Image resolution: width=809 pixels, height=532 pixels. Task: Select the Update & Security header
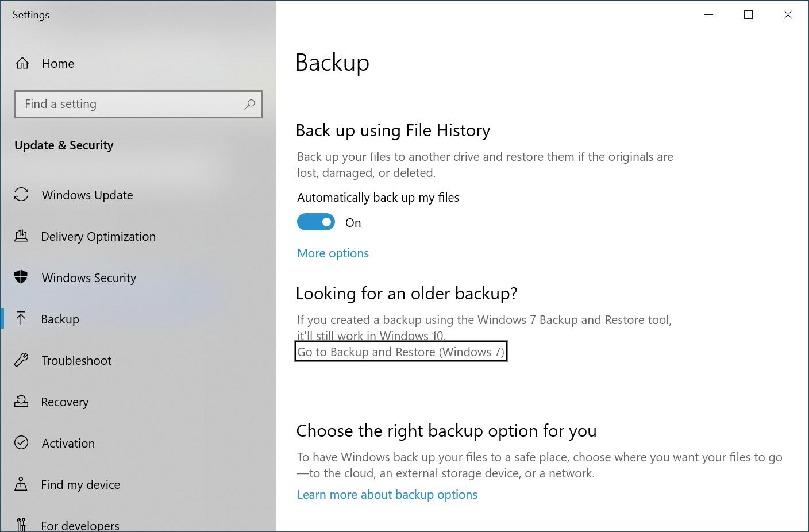pyautogui.click(x=64, y=145)
